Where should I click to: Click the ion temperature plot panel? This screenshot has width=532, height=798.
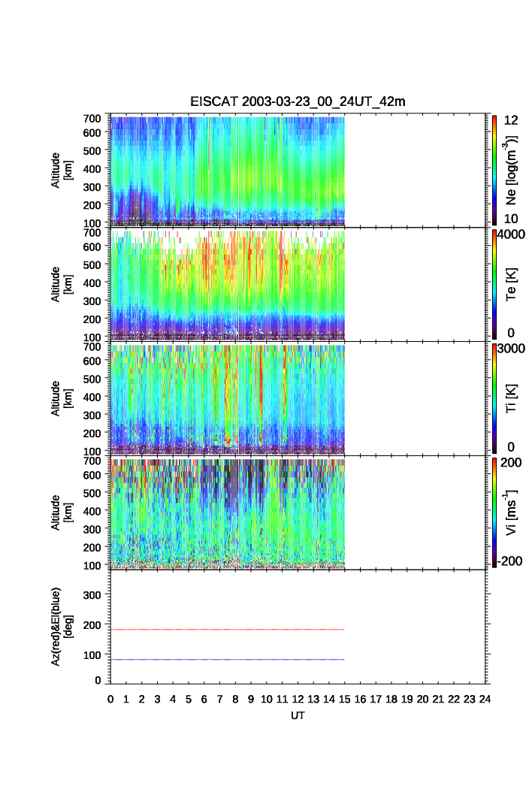click(x=227, y=398)
